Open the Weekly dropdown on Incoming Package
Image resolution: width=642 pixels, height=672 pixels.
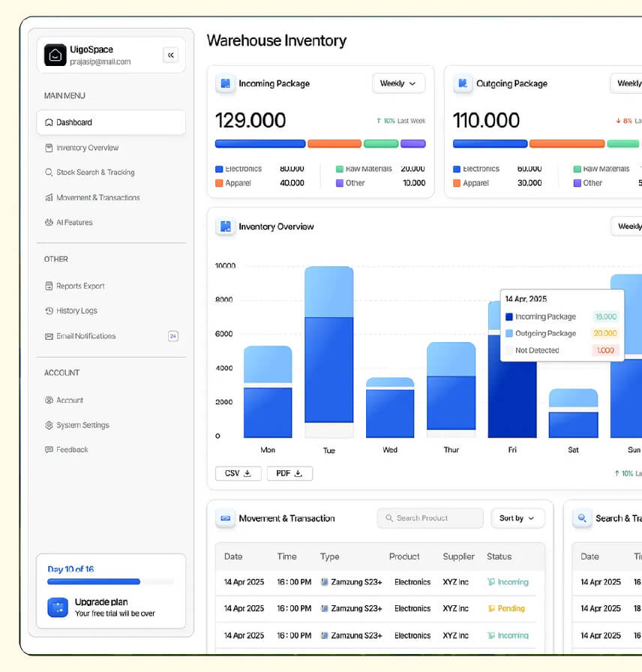[x=398, y=83]
